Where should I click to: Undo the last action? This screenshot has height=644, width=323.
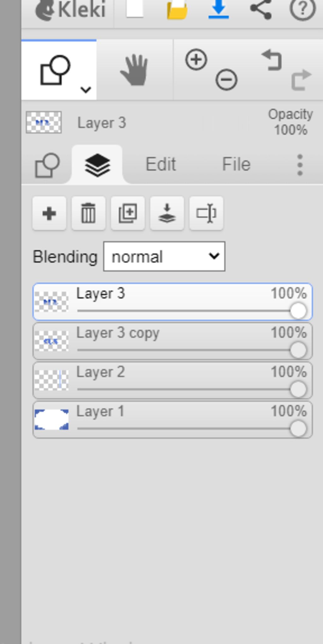pyautogui.click(x=272, y=60)
